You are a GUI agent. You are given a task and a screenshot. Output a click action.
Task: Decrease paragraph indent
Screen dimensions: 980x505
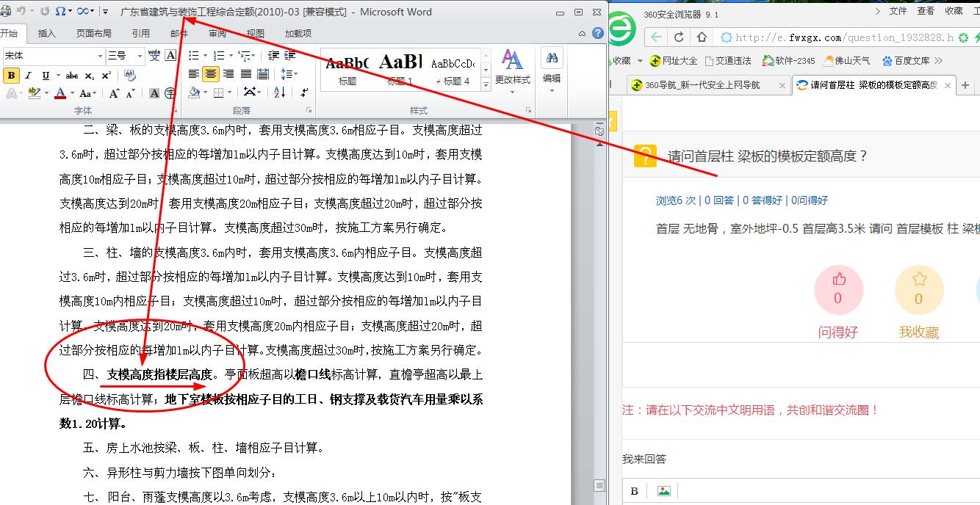273,55
